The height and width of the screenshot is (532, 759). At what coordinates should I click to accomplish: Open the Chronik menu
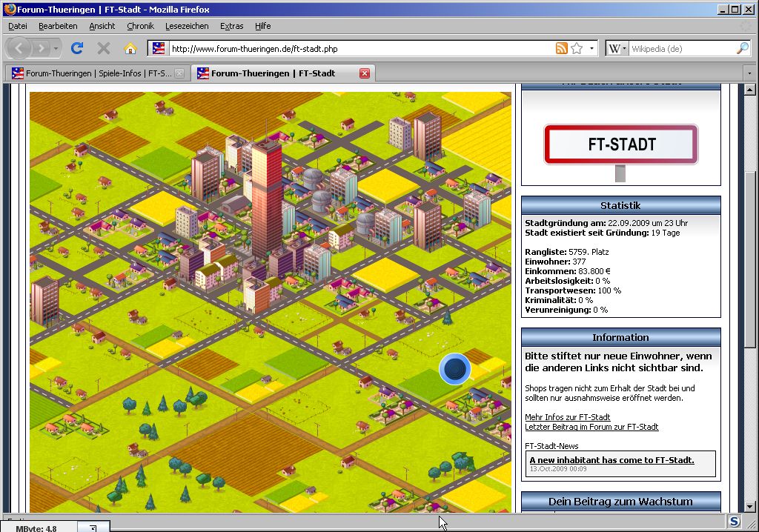tap(140, 26)
